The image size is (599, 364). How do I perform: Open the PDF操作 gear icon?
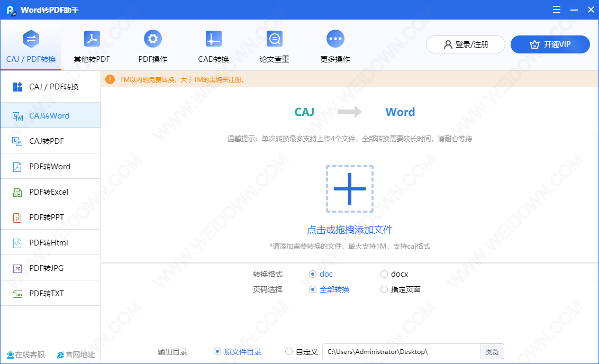[153, 39]
